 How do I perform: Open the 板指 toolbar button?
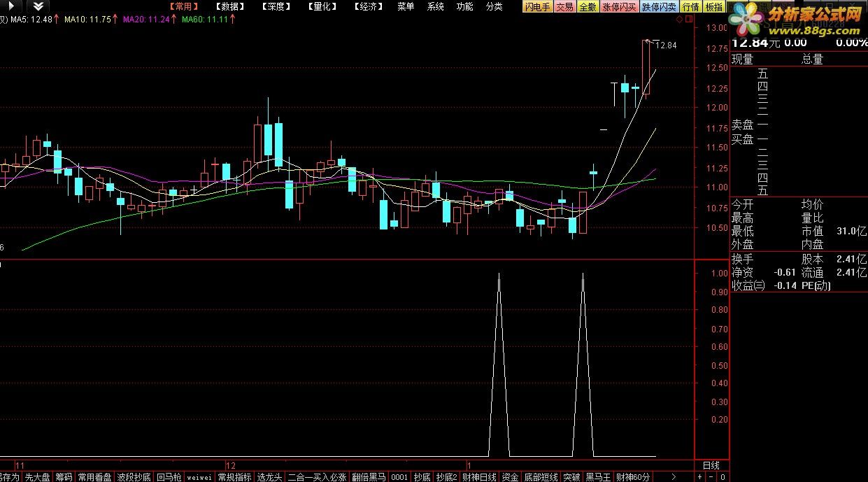(713, 7)
